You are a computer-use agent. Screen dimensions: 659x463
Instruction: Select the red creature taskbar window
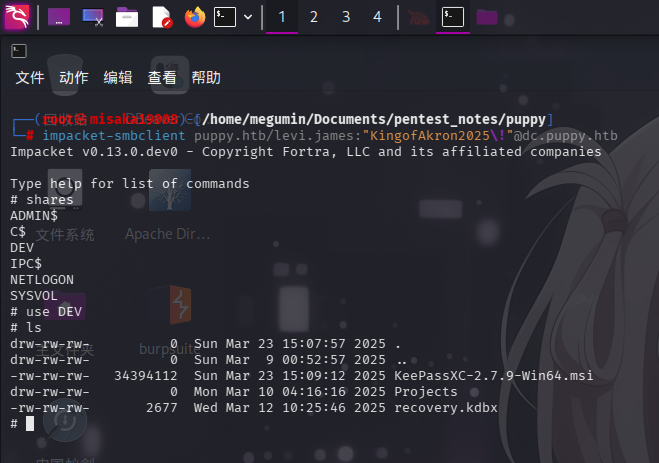[419, 17]
